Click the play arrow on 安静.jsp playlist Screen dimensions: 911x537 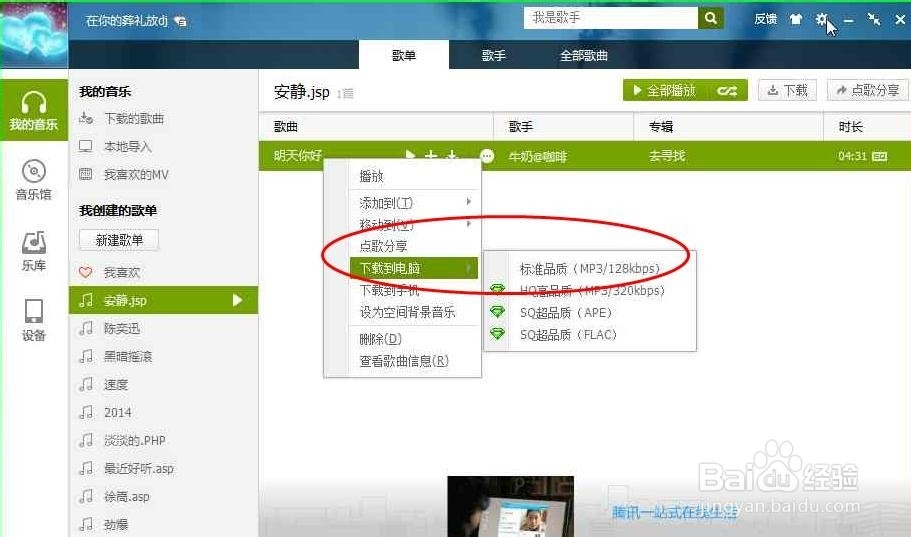click(237, 300)
